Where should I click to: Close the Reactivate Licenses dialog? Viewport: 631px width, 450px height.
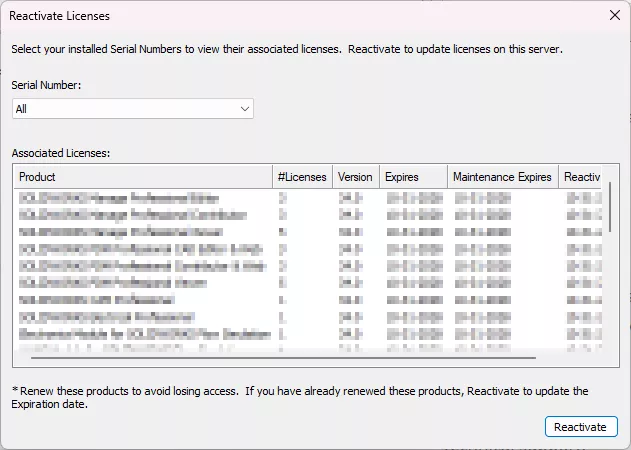(614, 16)
